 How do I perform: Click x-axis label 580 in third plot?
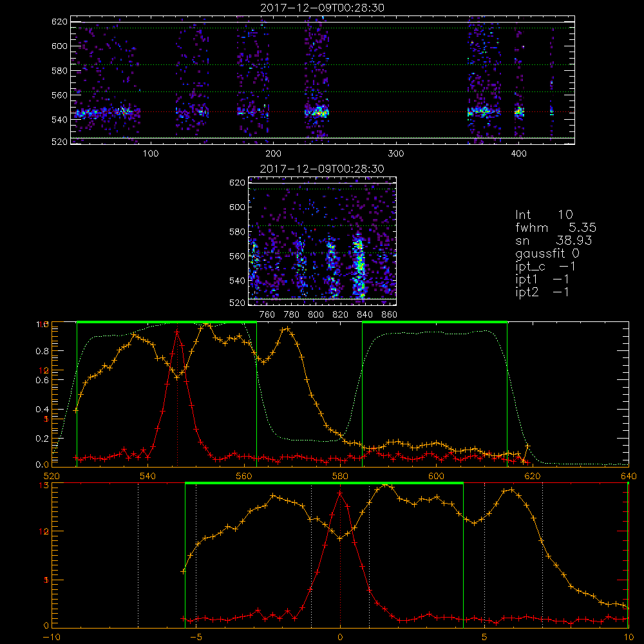tap(340, 476)
